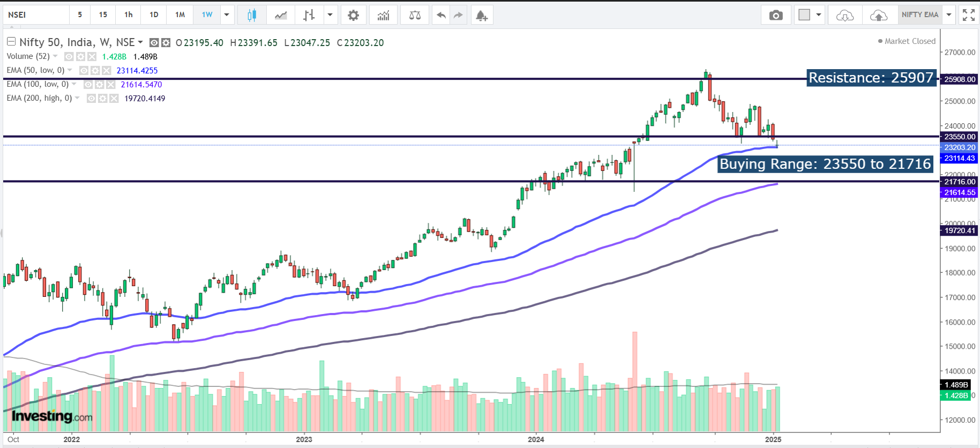Select the Resistance: 25907 text label
Screen dimensions: 980x448
coord(871,78)
